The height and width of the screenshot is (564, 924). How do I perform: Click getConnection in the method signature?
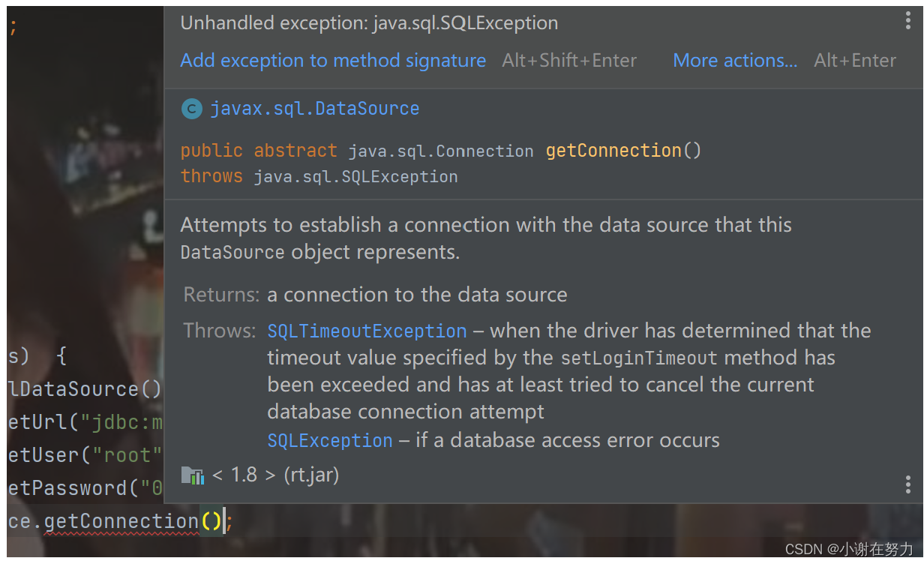(x=613, y=150)
